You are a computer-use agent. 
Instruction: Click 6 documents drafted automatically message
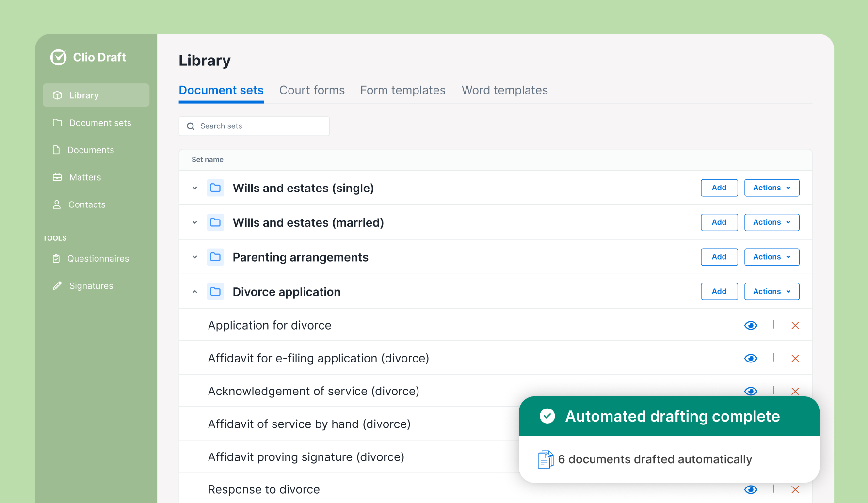pos(655,459)
